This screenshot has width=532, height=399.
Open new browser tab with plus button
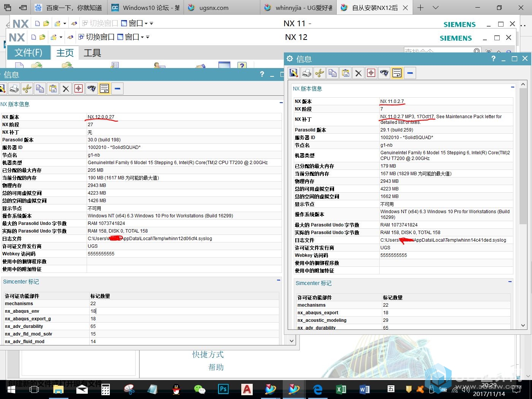[421, 8]
